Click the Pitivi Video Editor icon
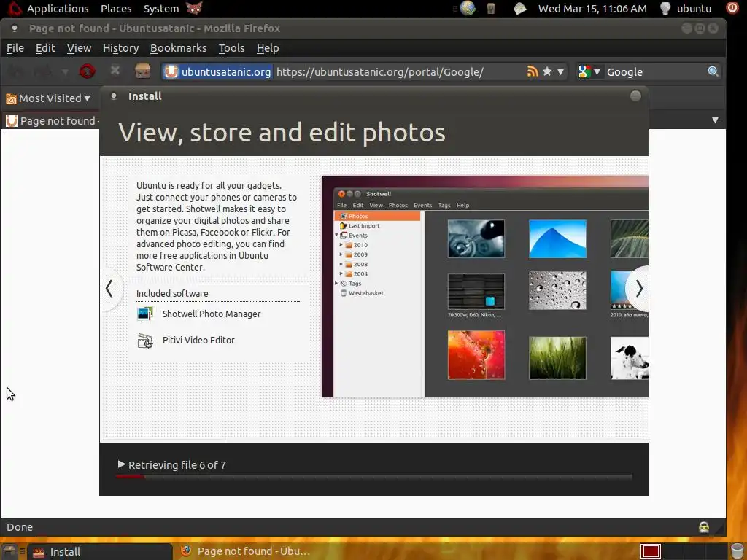Image resolution: width=747 pixels, height=560 pixels. click(x=145, y=341)
